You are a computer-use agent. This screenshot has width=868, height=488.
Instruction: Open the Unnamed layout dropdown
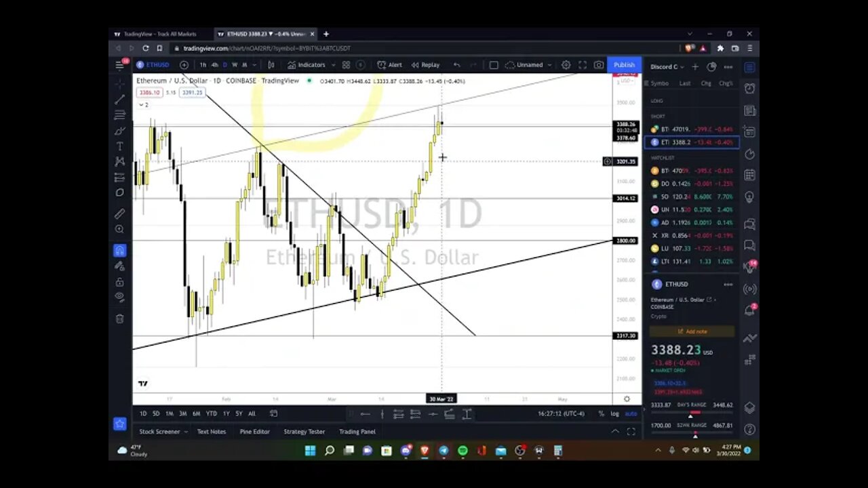point(530,65)
